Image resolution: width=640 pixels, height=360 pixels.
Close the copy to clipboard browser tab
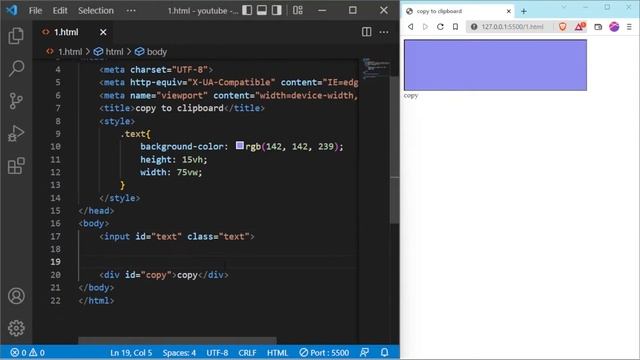pyautogui.click(x=509, y=11)
